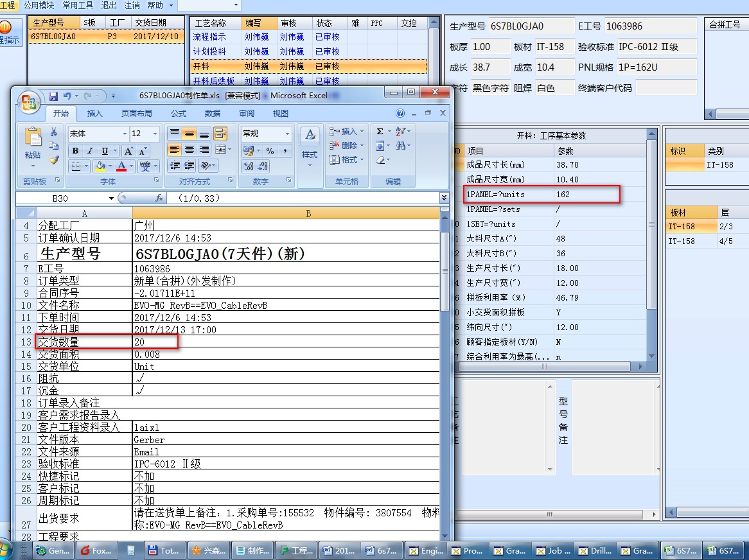Switch to 审阅 ribbon tab
This screenshot has height=560, width=749.
coord(247,113)
